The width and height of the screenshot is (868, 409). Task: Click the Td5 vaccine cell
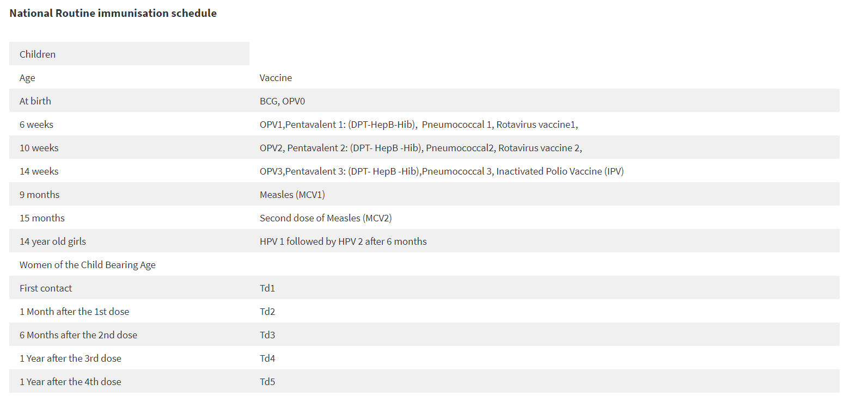267,382
